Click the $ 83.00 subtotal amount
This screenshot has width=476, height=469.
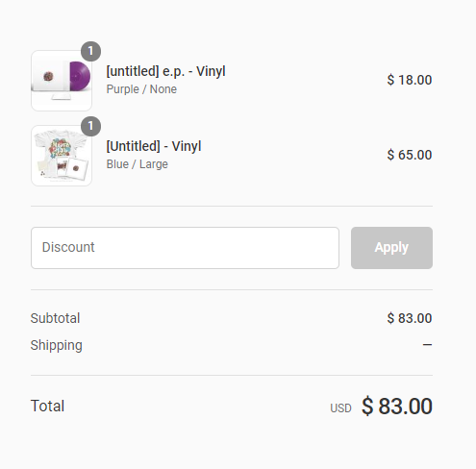(x=410, y=318)
